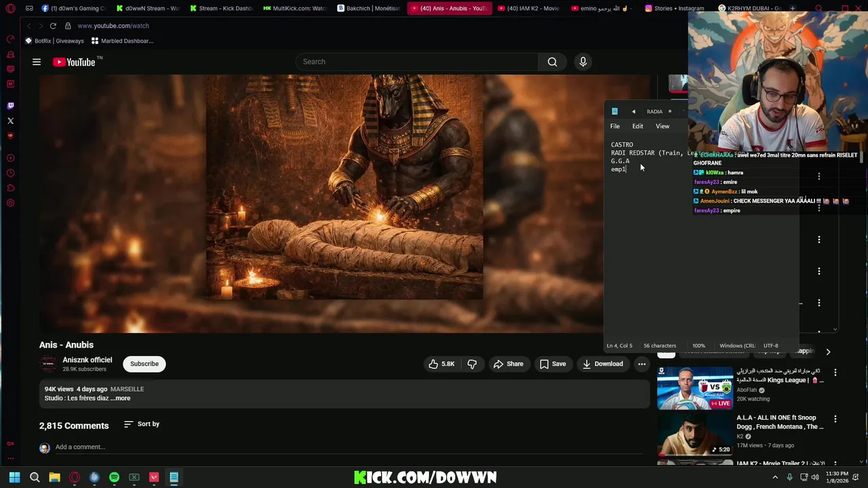Open the sidebar setup three-dots button
Image resolution: width=868 pixels, height=488 pixels.
point(10,458)
